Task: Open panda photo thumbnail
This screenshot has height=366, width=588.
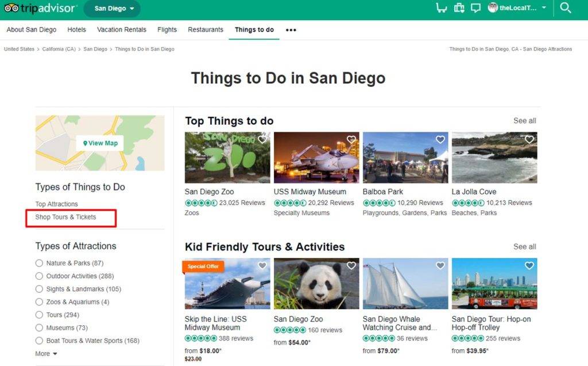Action: pos(316,283)
